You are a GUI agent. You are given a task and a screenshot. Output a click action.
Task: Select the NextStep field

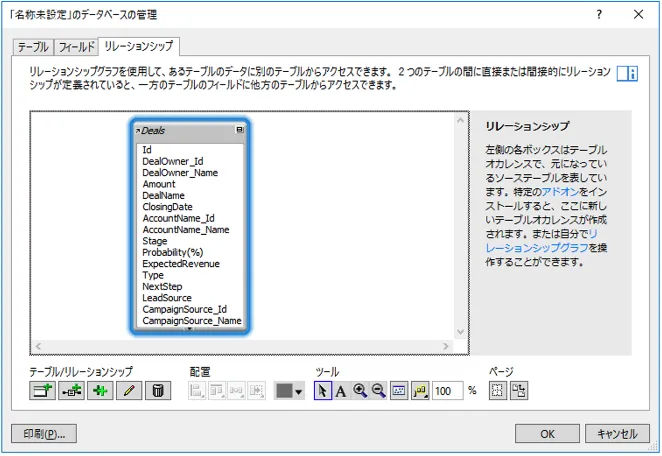pyautogui.click(x=162, y=287)
